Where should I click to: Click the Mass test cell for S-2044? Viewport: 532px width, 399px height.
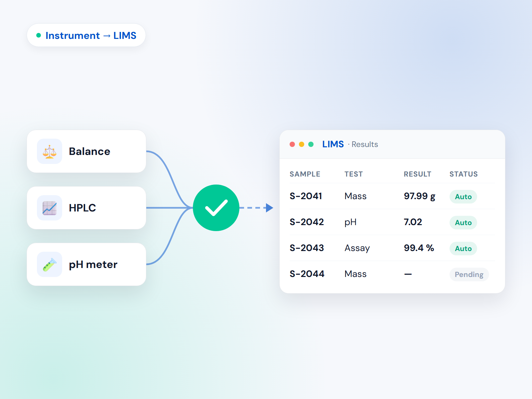(355, 274)
